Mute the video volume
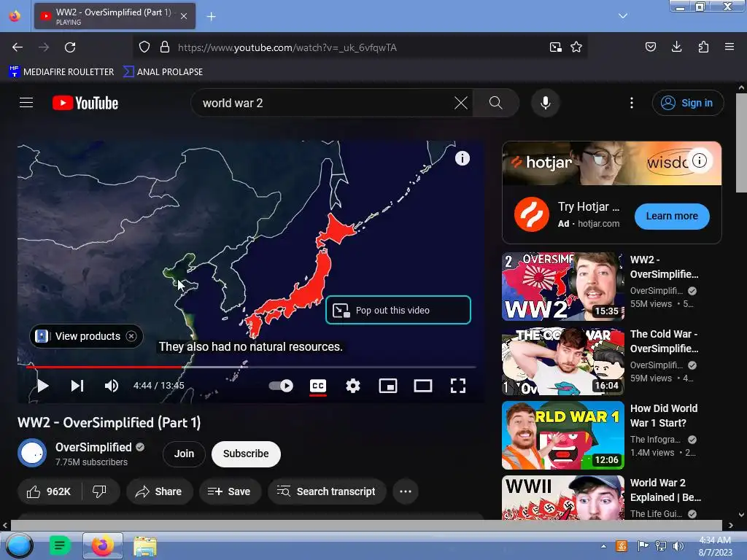This screenshot has width=747, height=560. tap(112, 386)
